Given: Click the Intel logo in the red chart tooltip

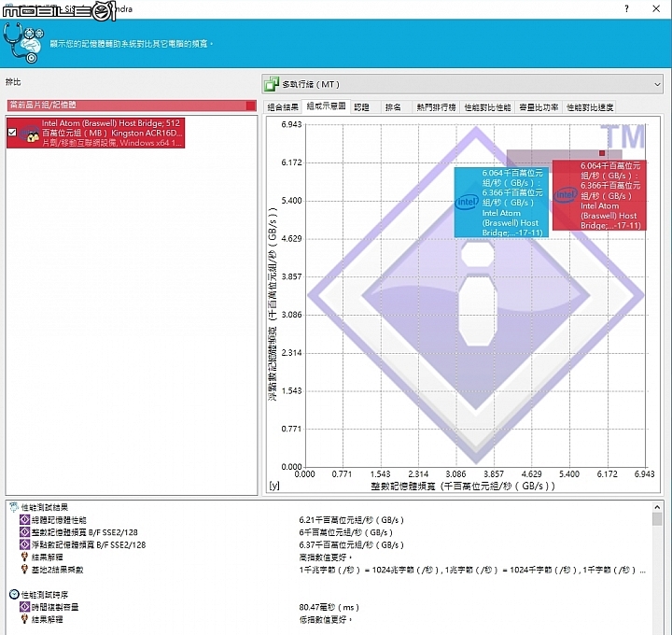Looking at the screenshot, I should (x=566, y=195).
